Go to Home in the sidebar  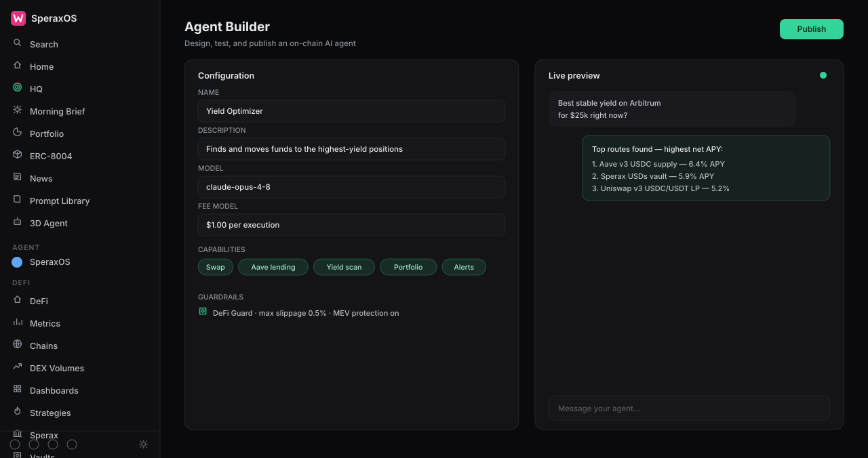[x=41, y=66]
